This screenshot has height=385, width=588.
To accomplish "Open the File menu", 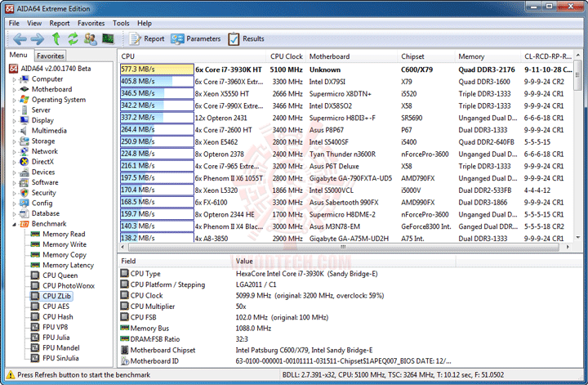I will 14,23.
